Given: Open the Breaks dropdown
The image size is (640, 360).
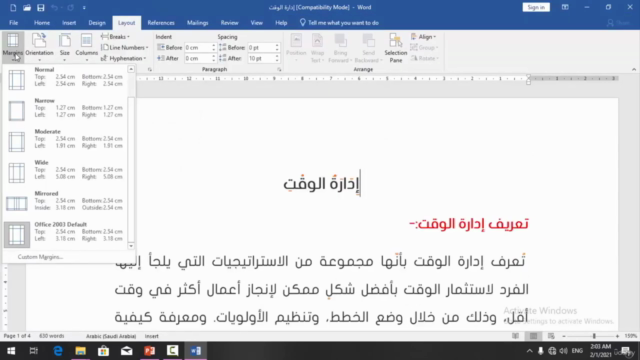Looking at the screenshot, I should point(116,37).
